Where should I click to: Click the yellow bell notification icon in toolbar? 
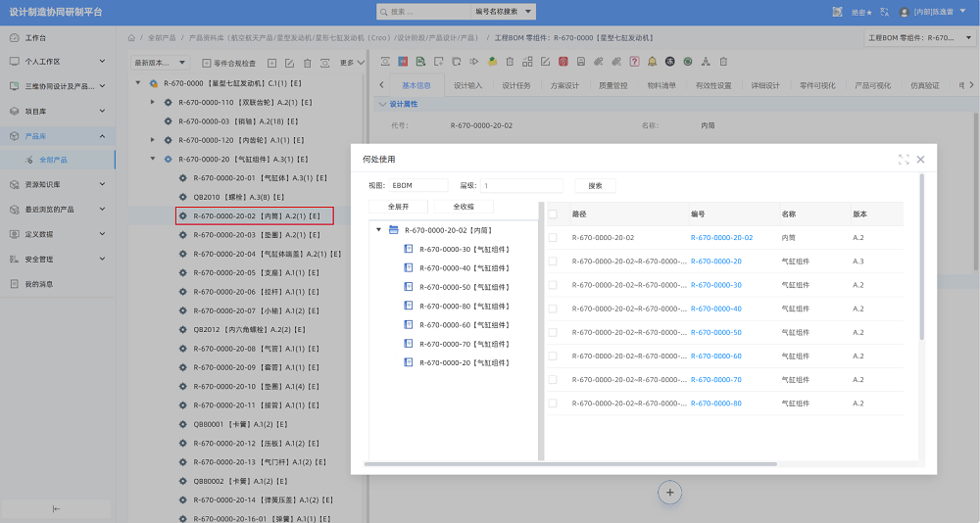pyautogui.click(x=652, y=62)
